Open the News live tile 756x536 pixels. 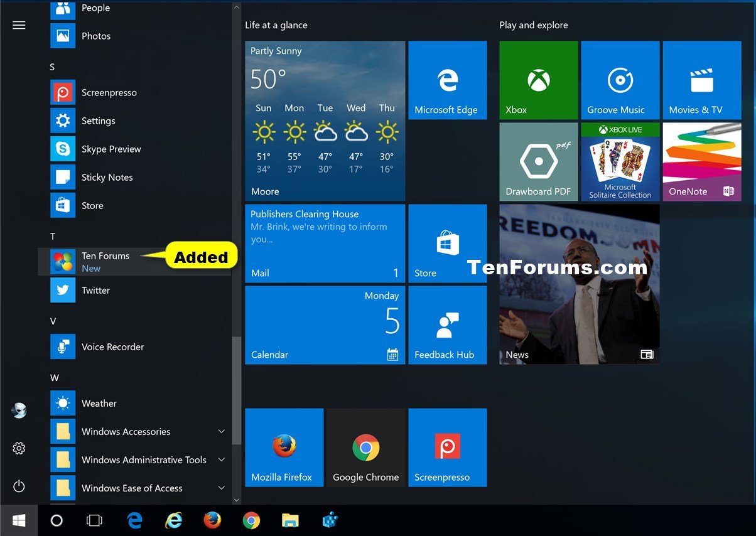(x=580, y=284)
